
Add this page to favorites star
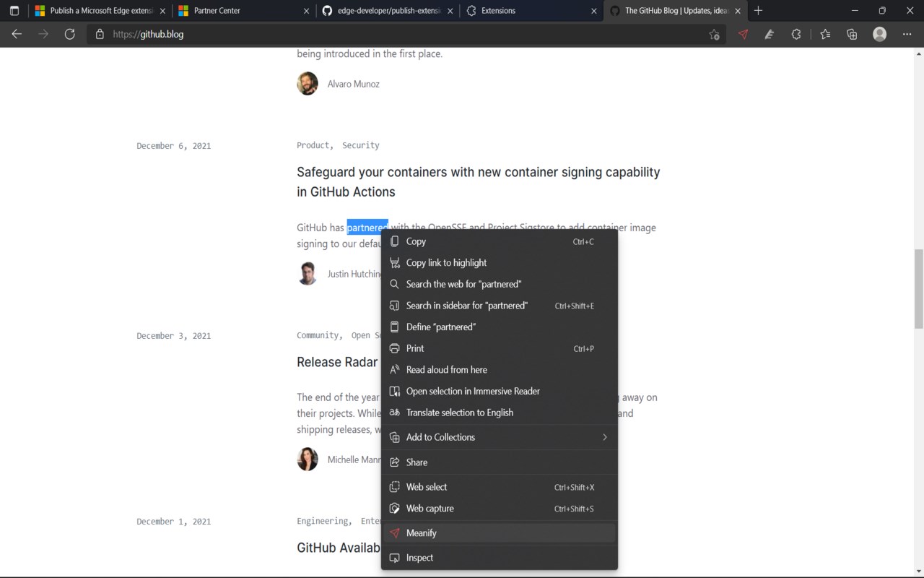point(714,34)
